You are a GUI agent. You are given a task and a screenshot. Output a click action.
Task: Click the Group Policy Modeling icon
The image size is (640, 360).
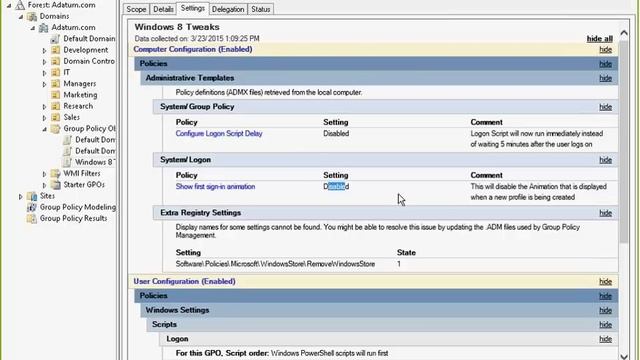[32, 207]
